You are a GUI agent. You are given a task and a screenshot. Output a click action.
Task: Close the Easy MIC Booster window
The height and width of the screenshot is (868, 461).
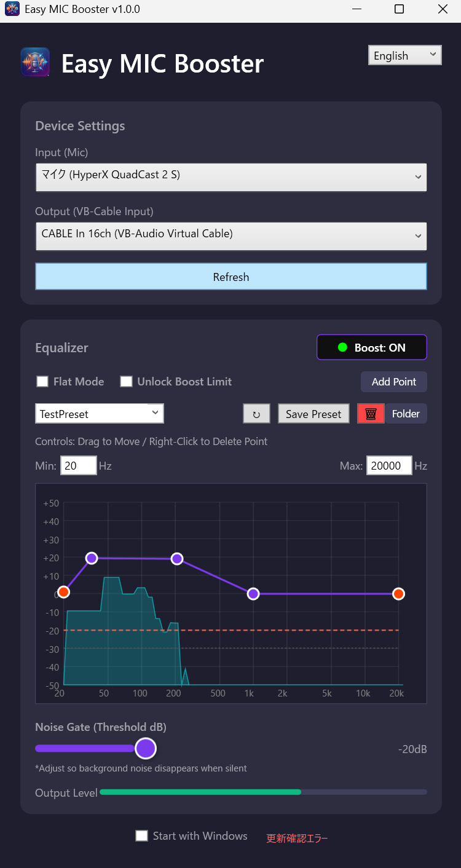point(443,9)
